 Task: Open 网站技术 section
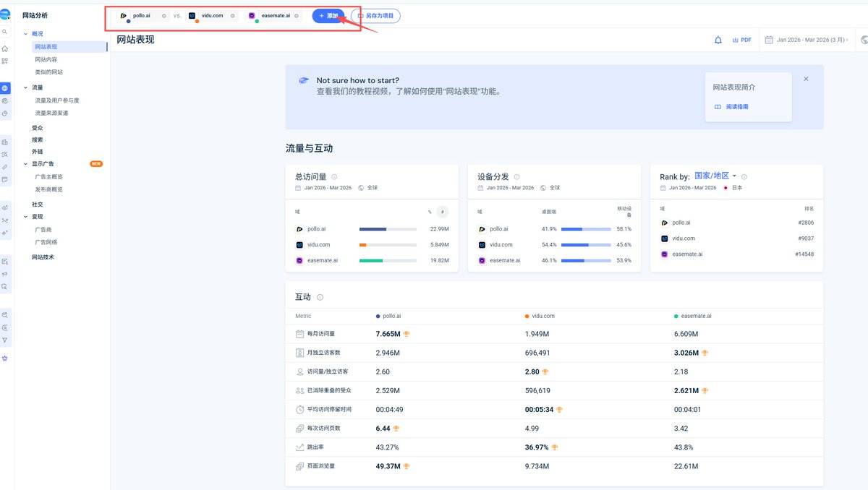[43, 257]
